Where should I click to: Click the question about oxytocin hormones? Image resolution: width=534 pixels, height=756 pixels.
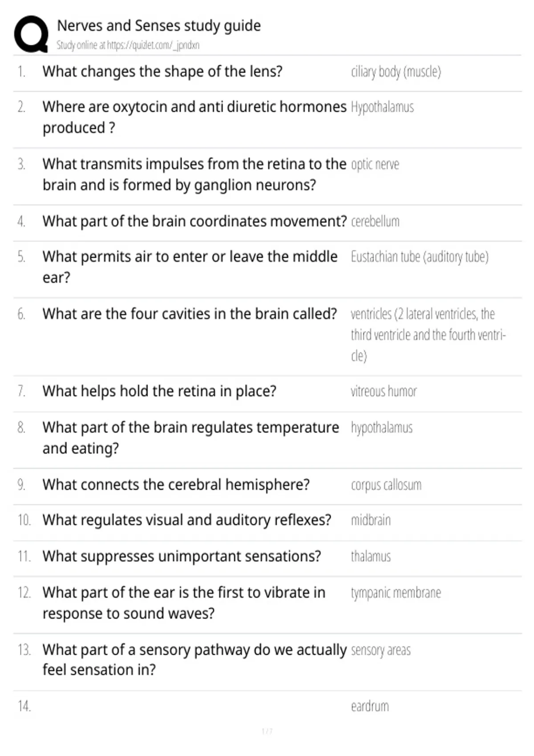[x=194, y=117]
